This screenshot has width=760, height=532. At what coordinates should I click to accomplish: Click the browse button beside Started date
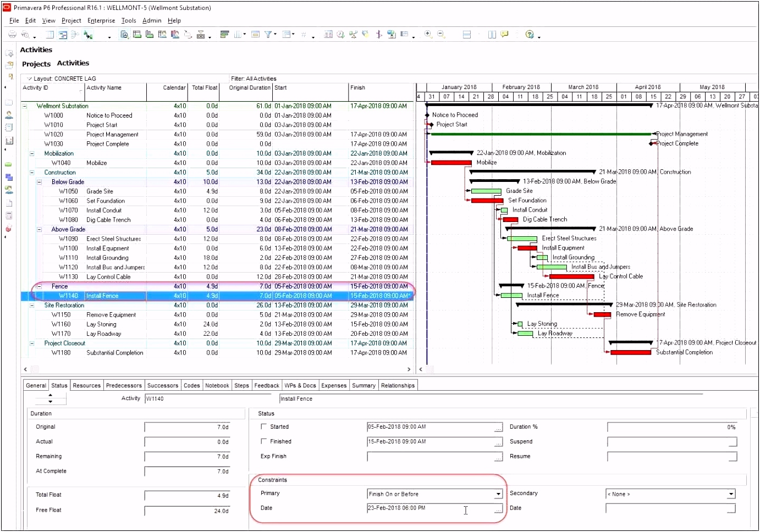point(498,428)
